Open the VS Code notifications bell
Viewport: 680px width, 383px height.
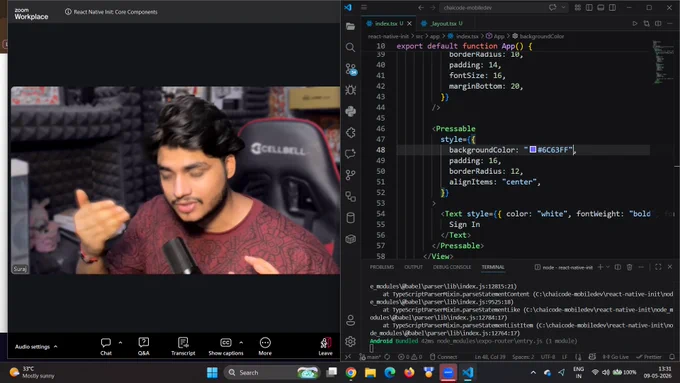pyautogui.click(x=672, y=357)
